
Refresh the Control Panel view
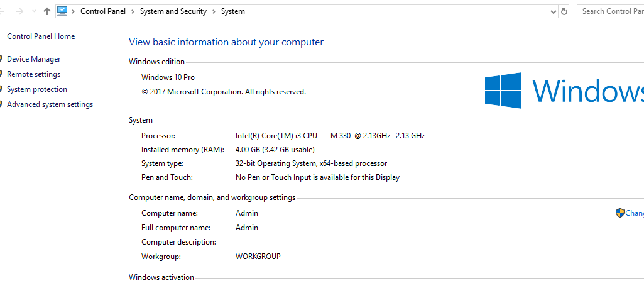pyautogui.click(x=564, y=11)
